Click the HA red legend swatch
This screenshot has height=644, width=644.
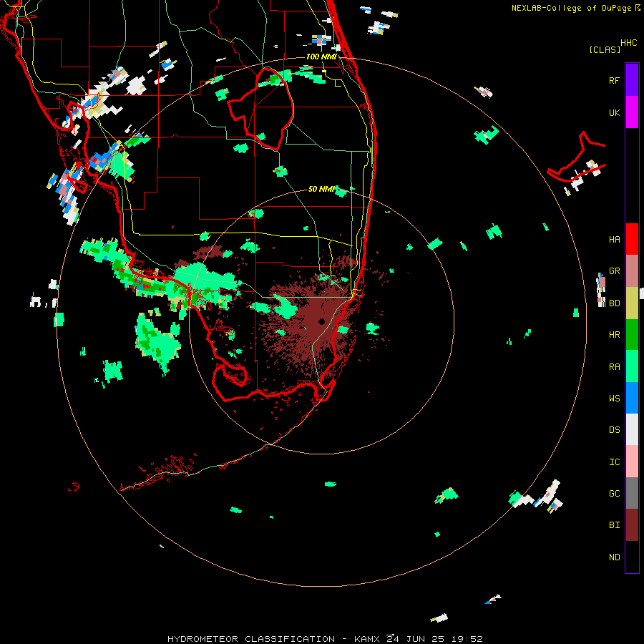pos(632,239)
